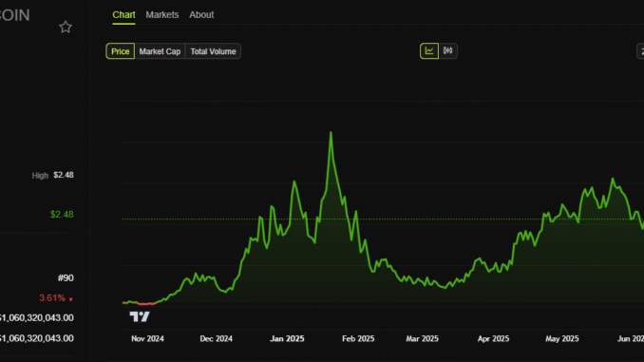Click the High $2.48 value
The image size is (644, 362).
point(64,175)
